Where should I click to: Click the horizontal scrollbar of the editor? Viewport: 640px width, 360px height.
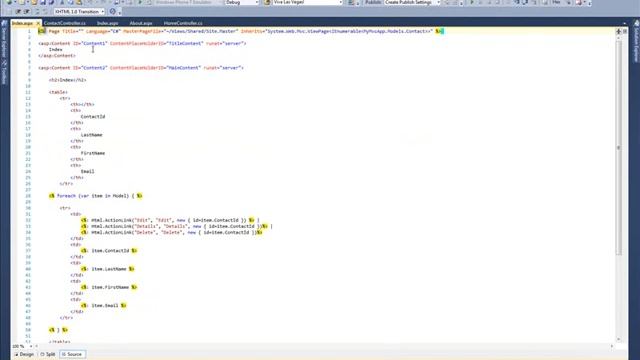coord(324,346)
